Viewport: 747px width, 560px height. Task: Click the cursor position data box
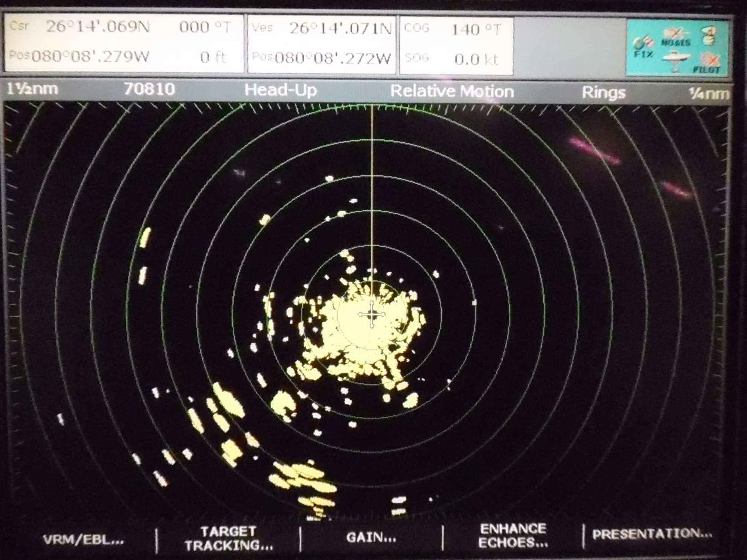click(124, 42)
